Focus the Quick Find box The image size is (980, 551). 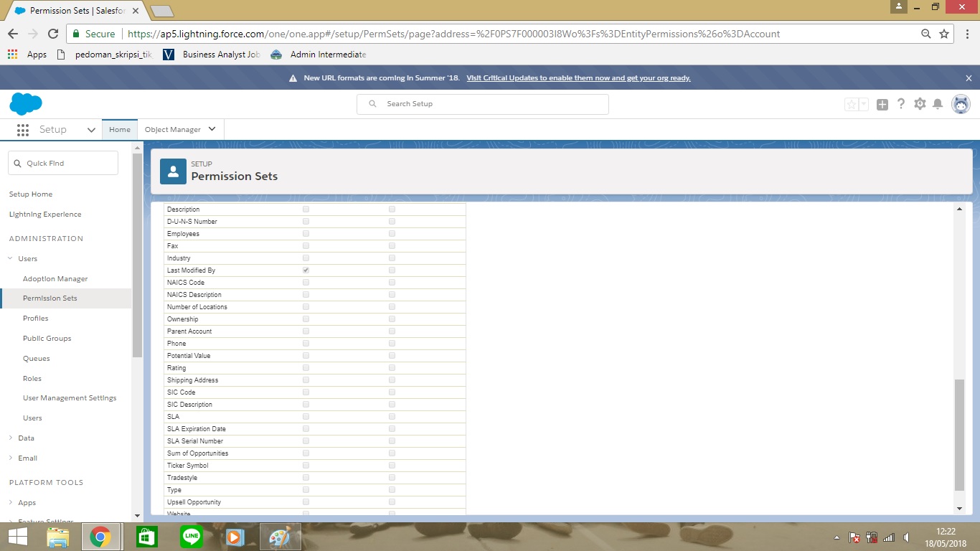click(x=63, y=164)
